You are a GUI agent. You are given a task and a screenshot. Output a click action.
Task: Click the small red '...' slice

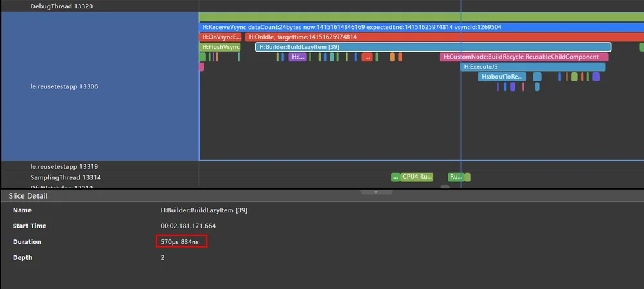(x=367, y=57)
